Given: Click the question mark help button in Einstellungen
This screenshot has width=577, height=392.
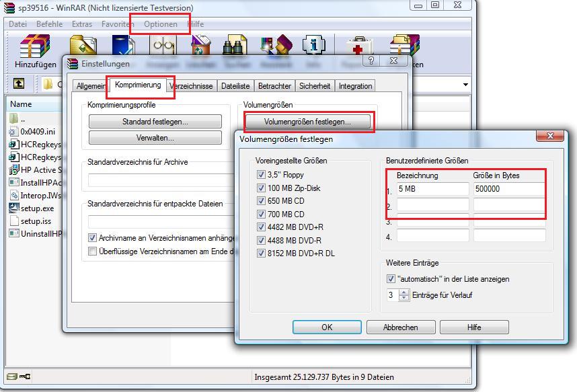Looking at the screenshot, I should [371, 61].
